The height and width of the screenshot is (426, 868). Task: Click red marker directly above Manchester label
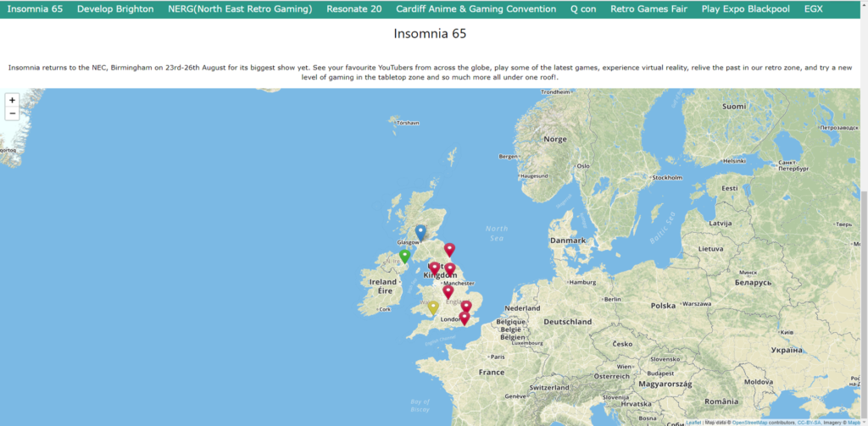click(451, 270)
